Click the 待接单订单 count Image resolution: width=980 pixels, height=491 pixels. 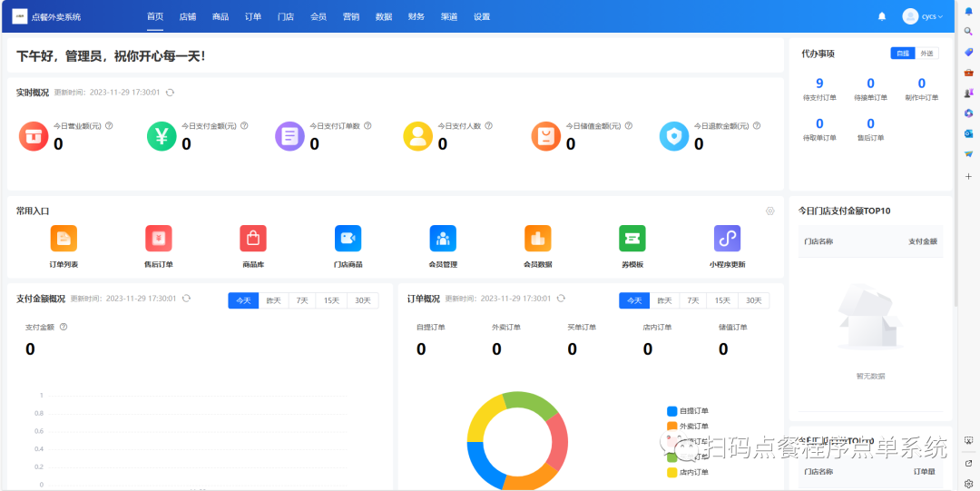[x=870, y=83]
